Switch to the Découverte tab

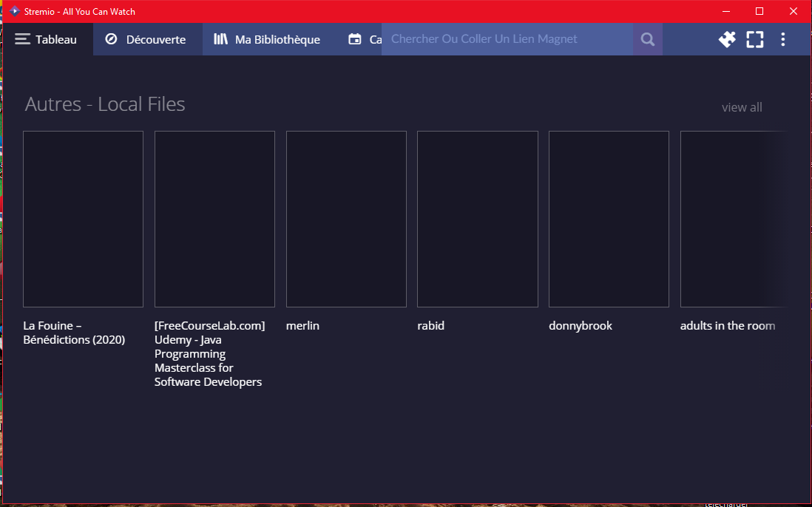tap(148, 39)
